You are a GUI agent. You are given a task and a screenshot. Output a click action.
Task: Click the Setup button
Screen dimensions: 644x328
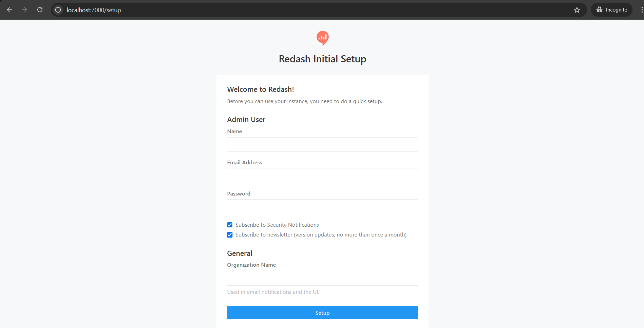tap(322, 313)
